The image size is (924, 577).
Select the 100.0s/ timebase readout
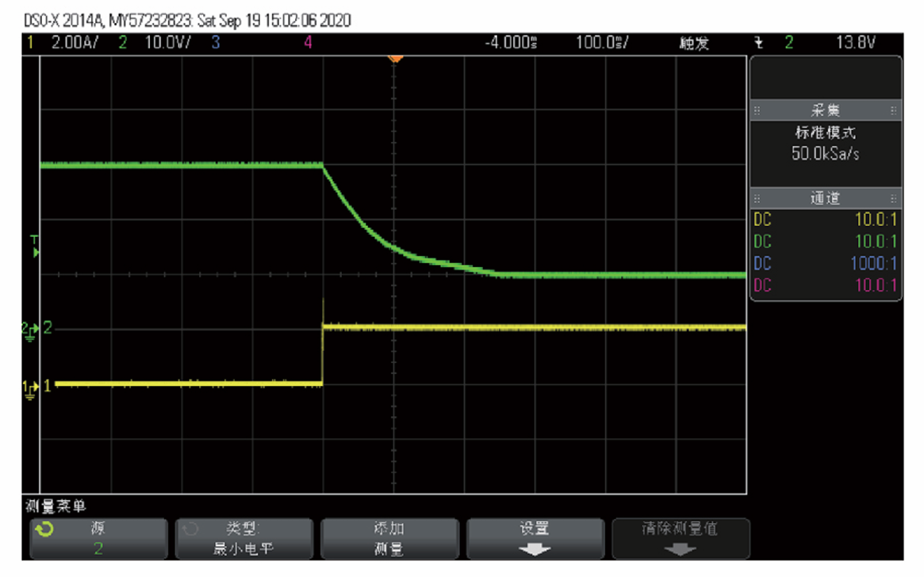tap(602, 44)
